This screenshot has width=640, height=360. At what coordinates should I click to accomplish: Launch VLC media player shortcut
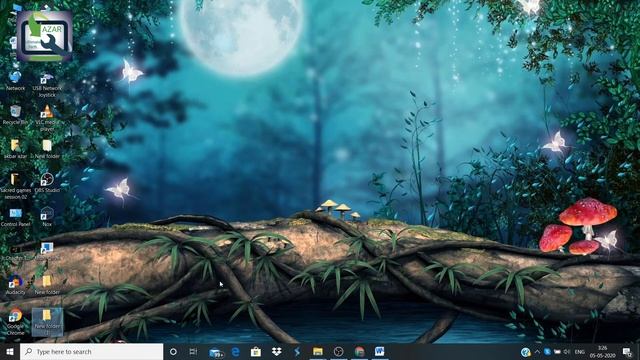click(x=47, y=118)
